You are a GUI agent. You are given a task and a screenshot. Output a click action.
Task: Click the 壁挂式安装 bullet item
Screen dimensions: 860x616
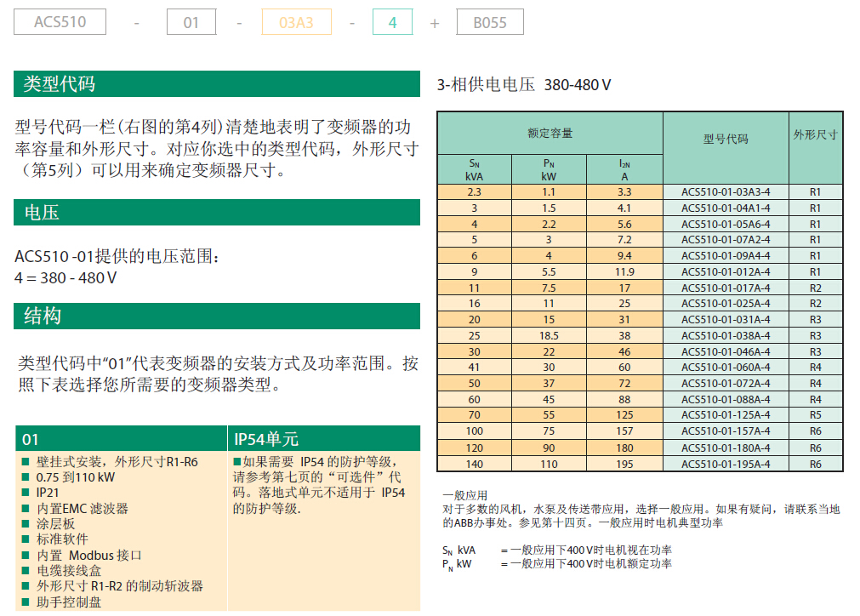click(x=110, y=462)
